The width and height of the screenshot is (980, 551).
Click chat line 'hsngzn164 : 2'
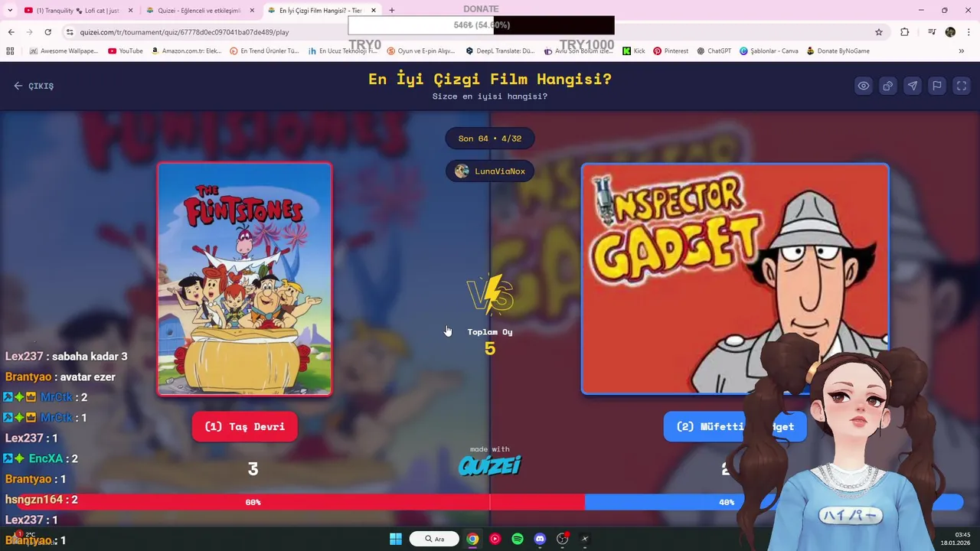pos(41,500)
